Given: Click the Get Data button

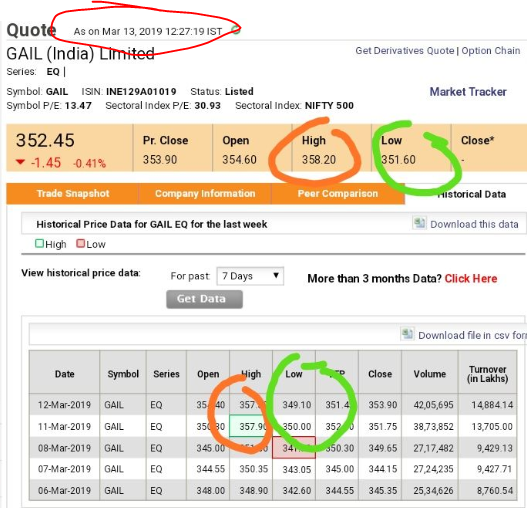Looking at the screenshot, I should coord(204,299).
